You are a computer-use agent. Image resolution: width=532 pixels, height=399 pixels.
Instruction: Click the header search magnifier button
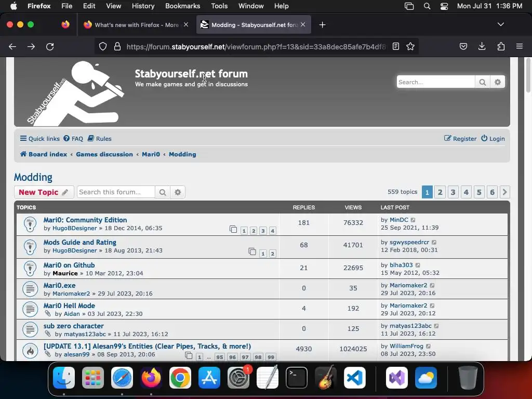(x=483, y=82)
